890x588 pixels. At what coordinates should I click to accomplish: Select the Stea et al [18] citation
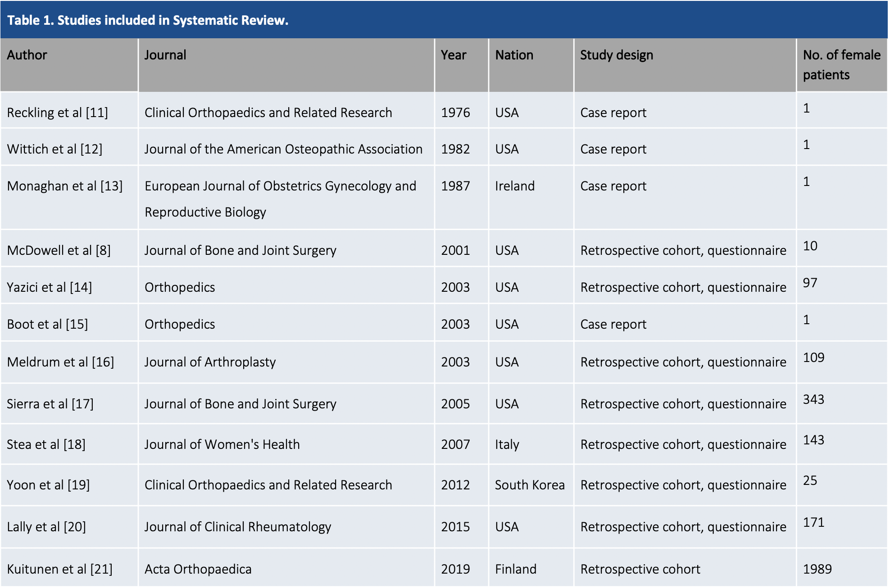pos(46,444)
